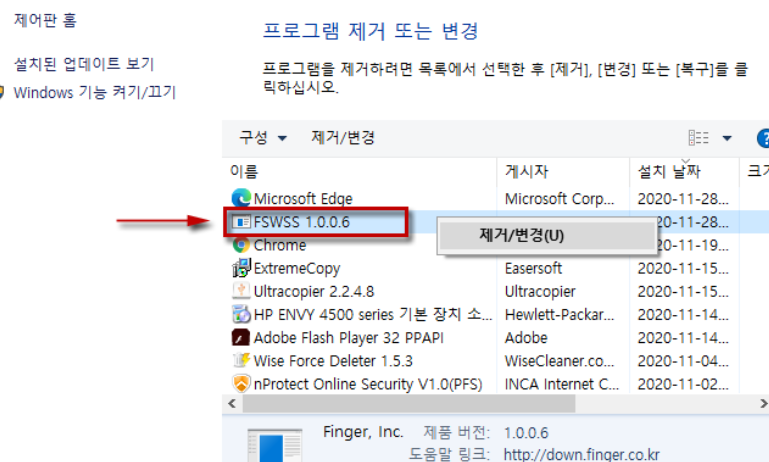Click the product version value 1.0.0.6
This screenshot has width=769, height=462.
(x=526, y=433)
